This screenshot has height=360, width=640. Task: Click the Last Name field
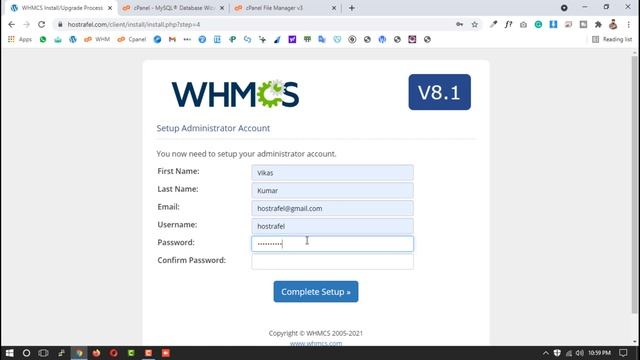pyautogui.click(x=332, y=190)
